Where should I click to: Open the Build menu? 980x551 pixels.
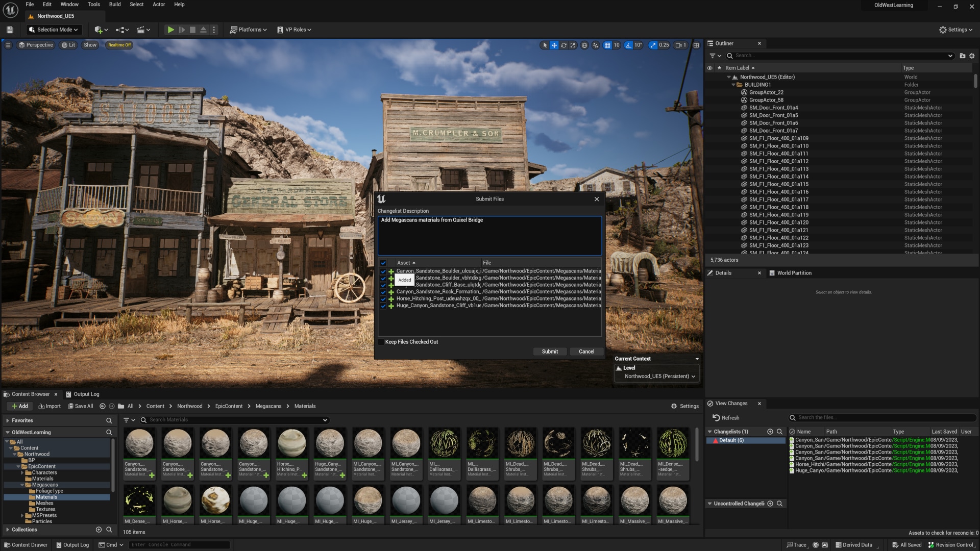pos(114,4)
